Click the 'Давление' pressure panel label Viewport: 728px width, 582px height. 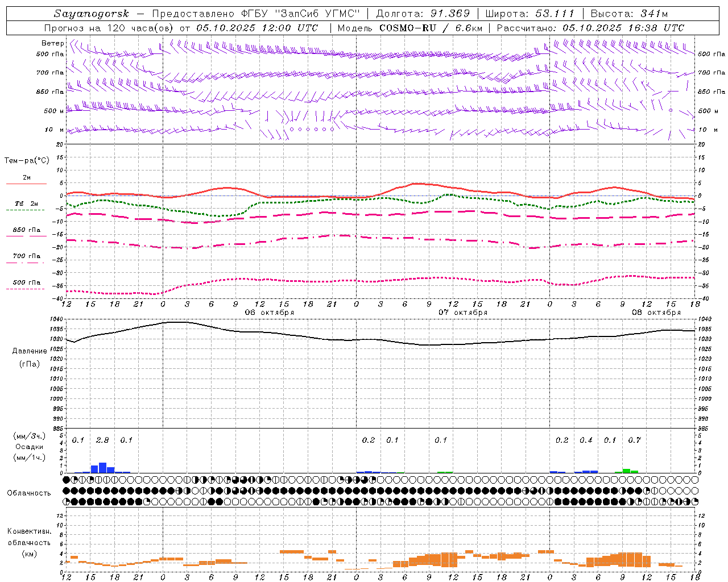29,351
